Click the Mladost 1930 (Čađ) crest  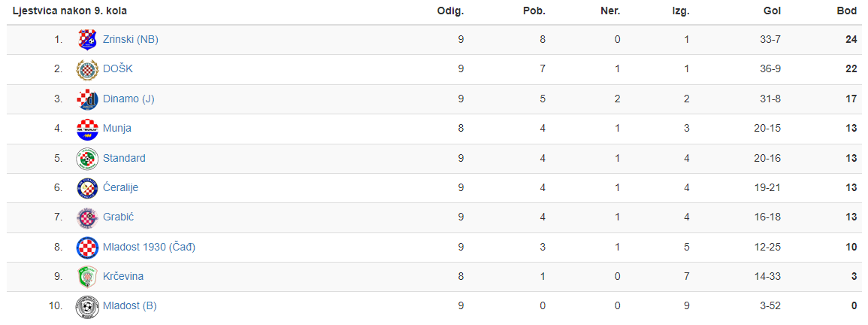tap(87, 248)
